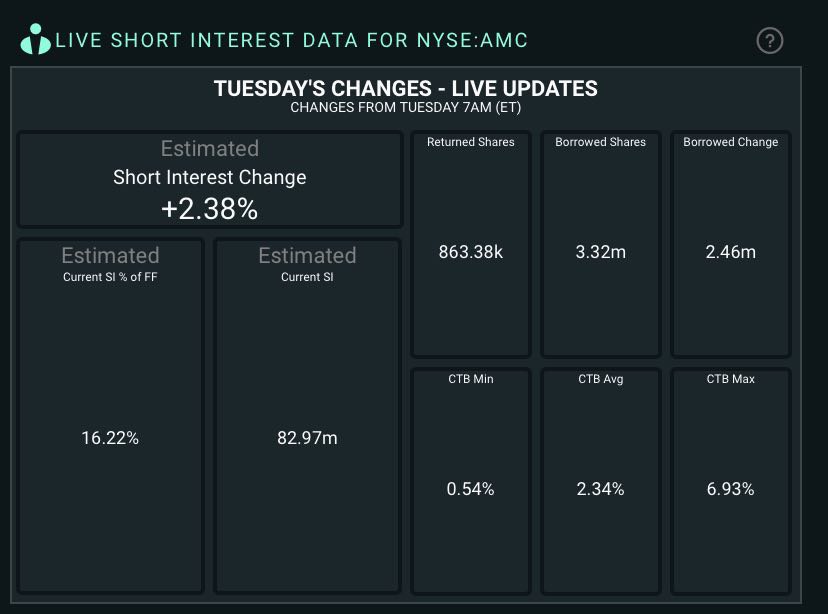Select the CTB Min card

point(471,480)
